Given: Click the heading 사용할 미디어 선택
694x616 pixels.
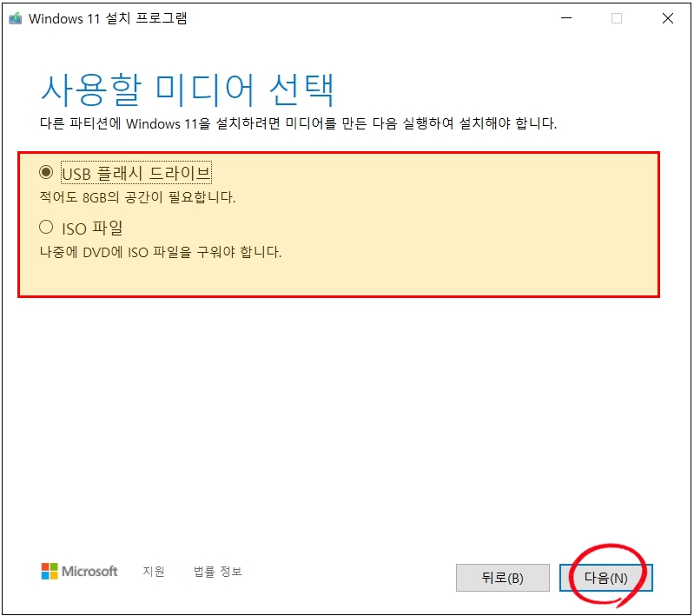Looking at the screenshot, I should (x=188, y=89).
